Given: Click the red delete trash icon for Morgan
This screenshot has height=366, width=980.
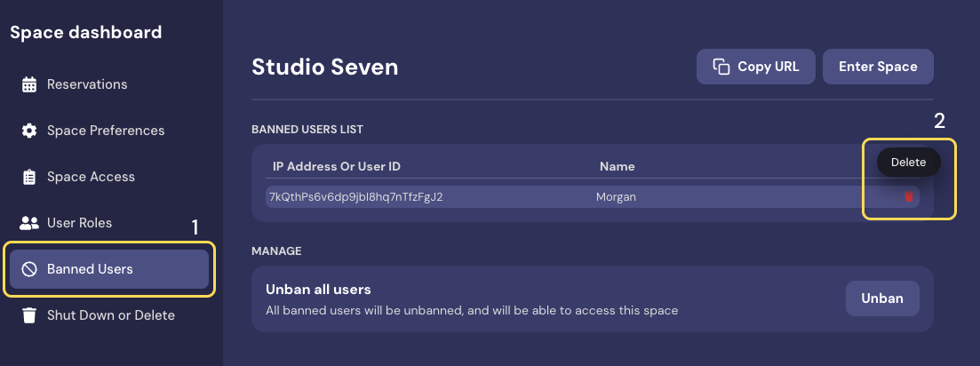Looking at the screenshot, I should (x=908, y=196).
